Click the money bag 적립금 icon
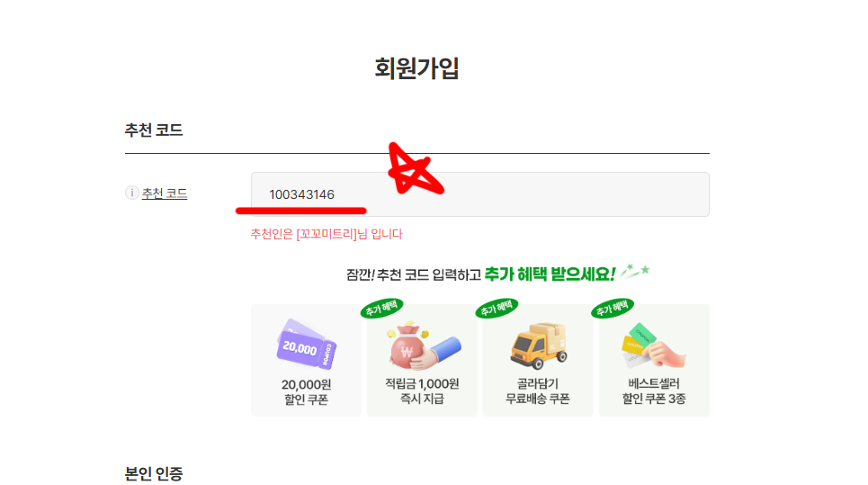The width and height of the screenshot is (868, 485). click(x=423, y=346)
